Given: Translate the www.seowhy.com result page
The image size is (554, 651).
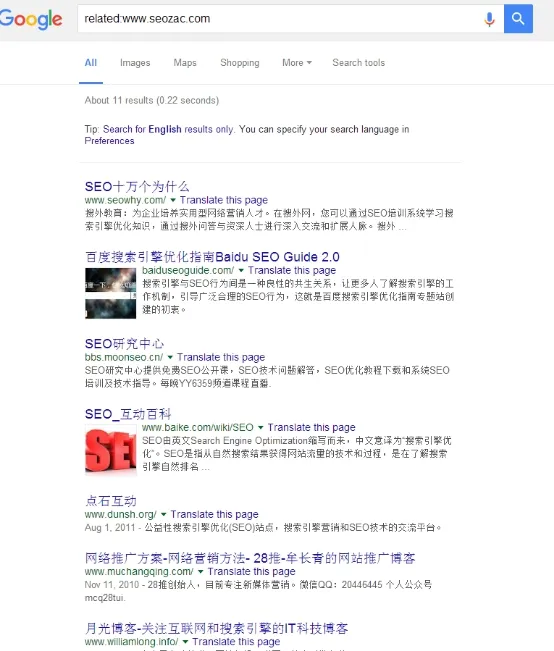Looking at the screenshot, I should pyautogui.click(x=223, y=200).
